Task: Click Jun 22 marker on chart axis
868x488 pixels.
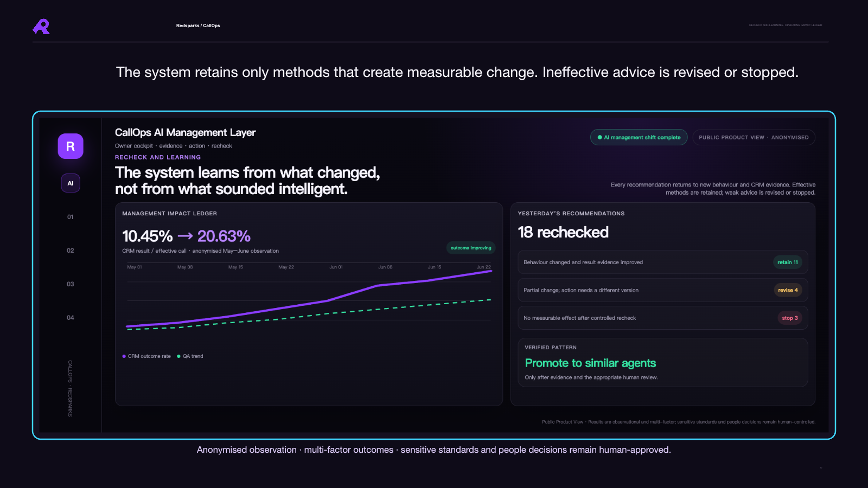Action: tap(484, 267)
